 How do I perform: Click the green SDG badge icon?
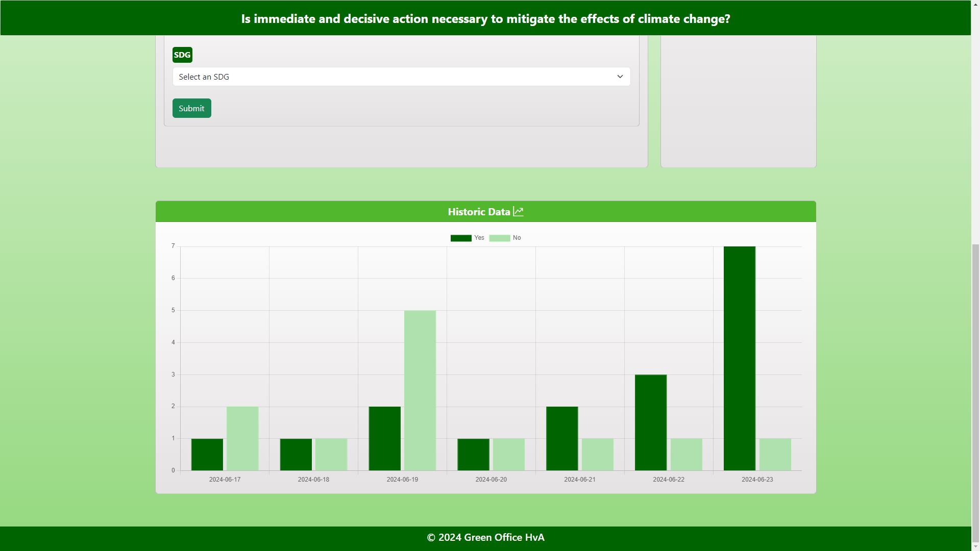point(182,55)
